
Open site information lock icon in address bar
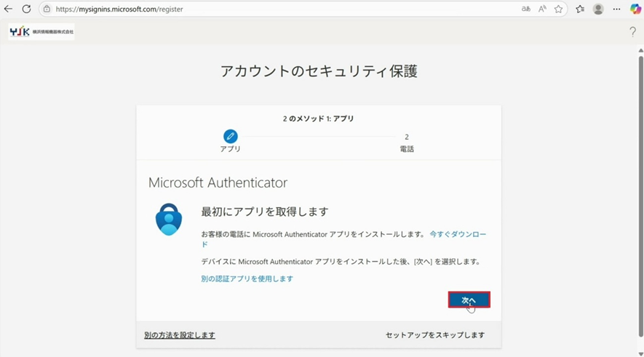pos(47,9)
